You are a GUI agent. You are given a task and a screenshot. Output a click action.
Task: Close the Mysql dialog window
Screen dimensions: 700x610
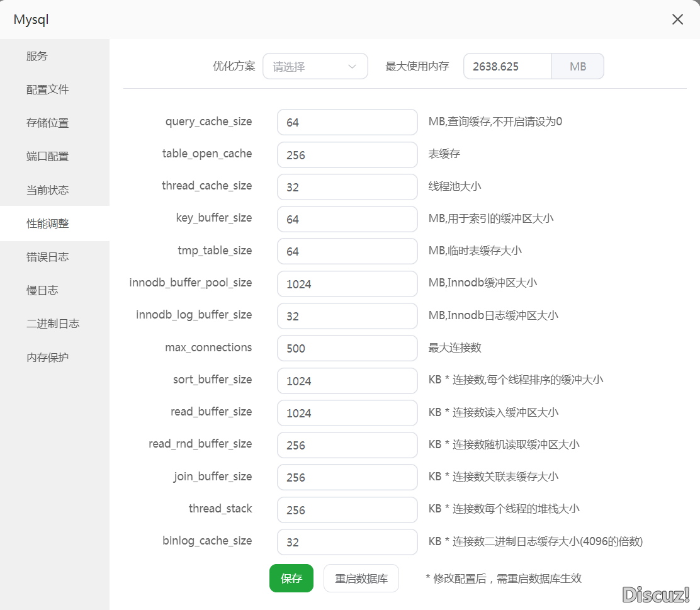pos(677,20)
